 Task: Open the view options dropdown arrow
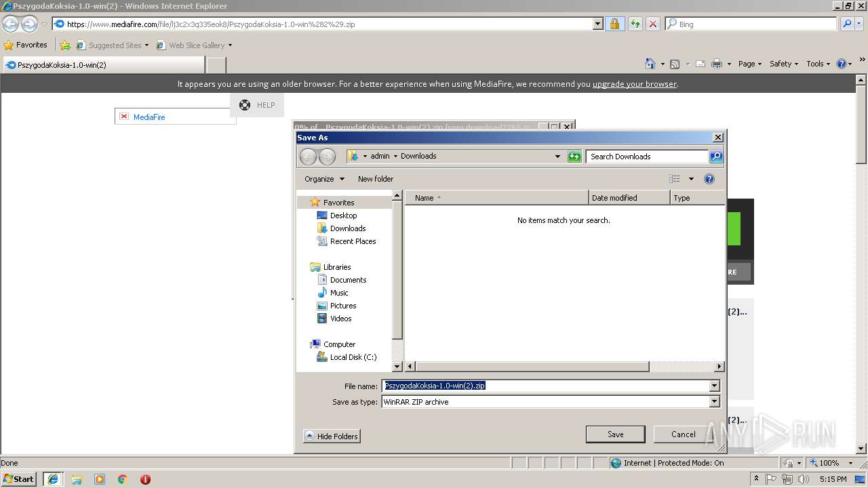tap(691, 179)
